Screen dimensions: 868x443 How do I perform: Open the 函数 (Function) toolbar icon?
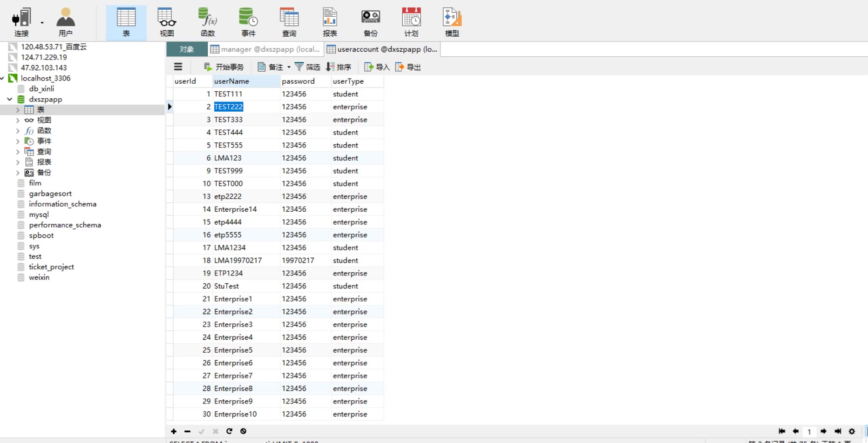coord(208,22)
